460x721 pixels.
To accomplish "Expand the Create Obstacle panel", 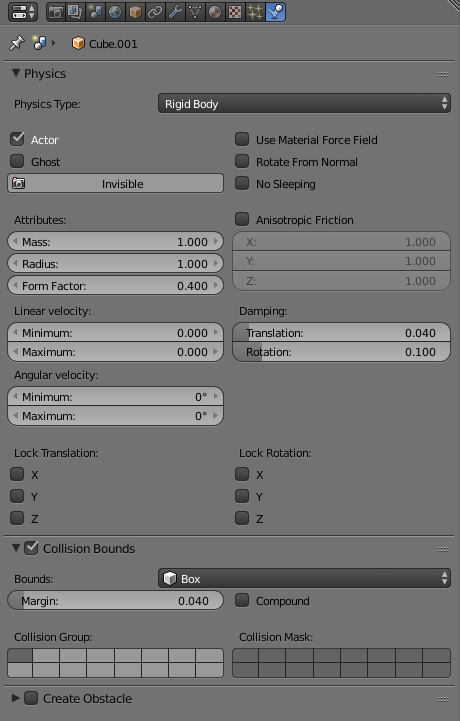I will 16,698.
